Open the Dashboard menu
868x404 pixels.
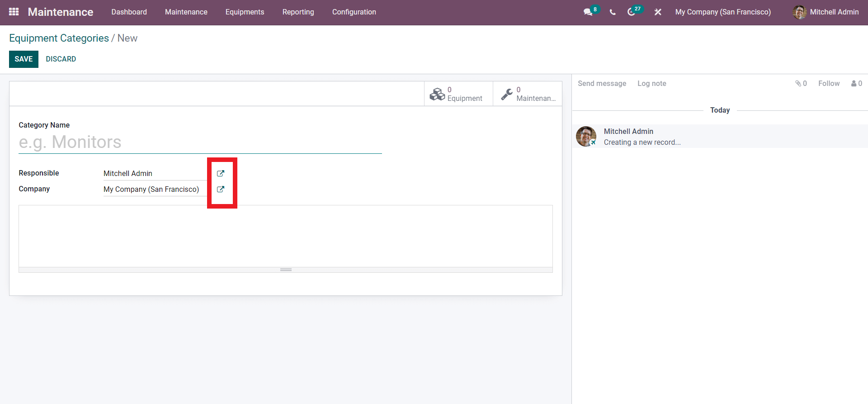[x=129, y=12]
